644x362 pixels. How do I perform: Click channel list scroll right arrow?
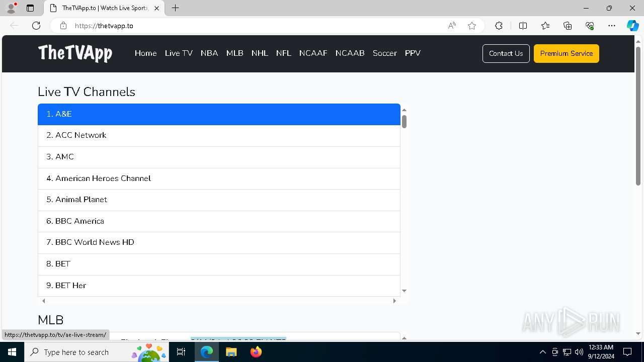click(394, 301)
